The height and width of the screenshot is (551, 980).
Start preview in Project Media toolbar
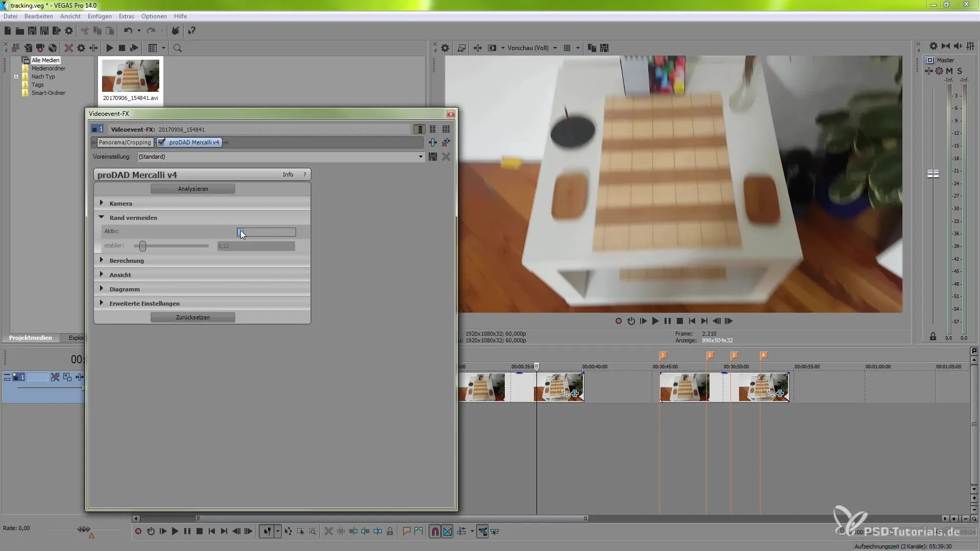[109, 48]
